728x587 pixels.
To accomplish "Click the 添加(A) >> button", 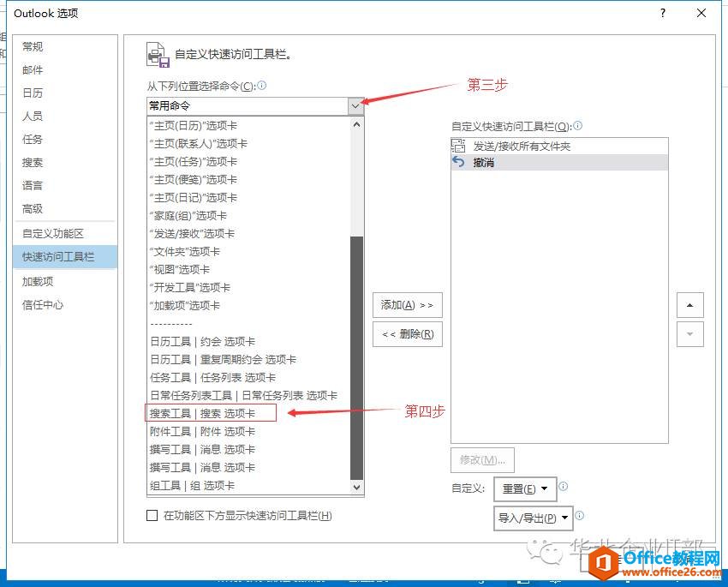I will pos(407,305).
